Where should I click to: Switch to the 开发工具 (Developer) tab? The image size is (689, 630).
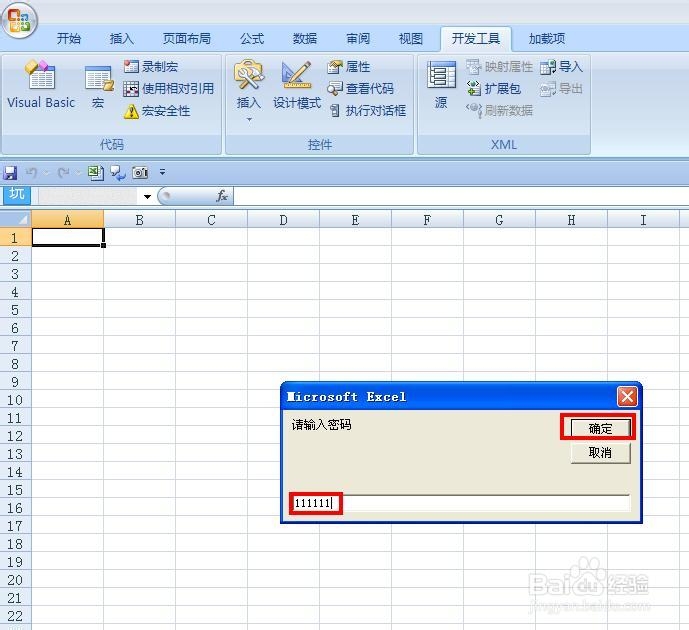click(x=476, y=39)
